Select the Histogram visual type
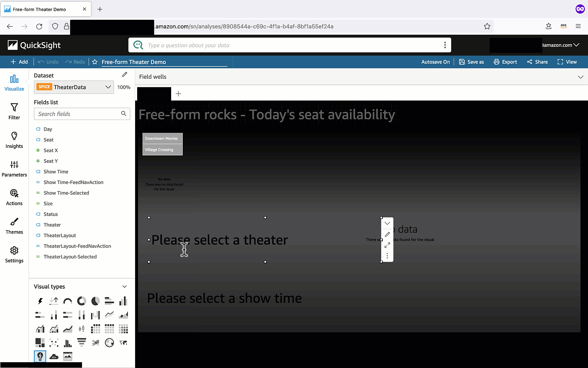The width and height of the screenshot is (588, 368). (x=68, y=342)
